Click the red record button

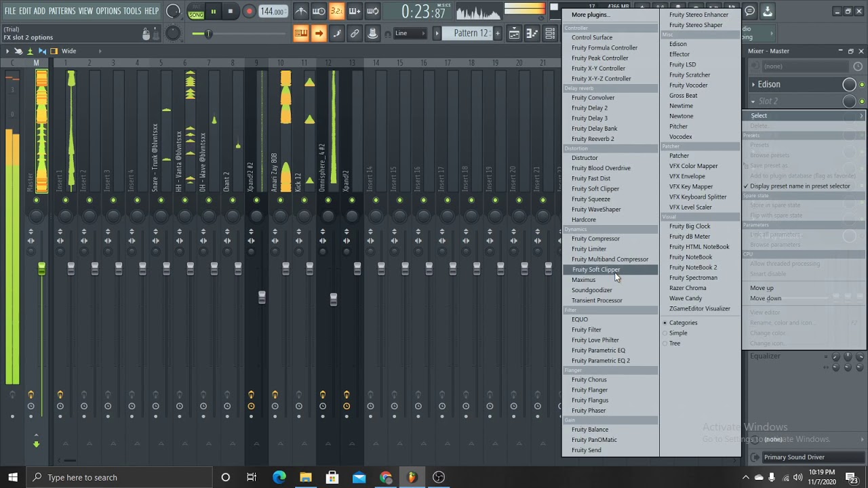[x=249, y=12]
